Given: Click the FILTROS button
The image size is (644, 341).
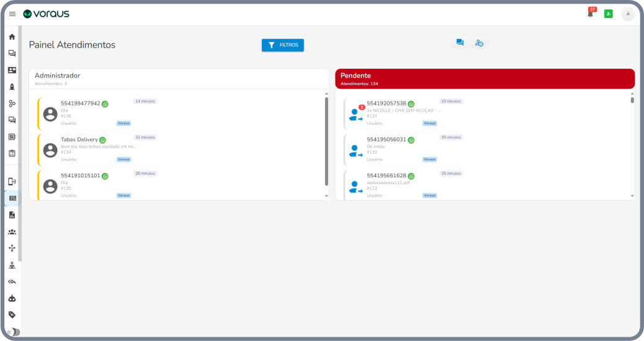Looking at the screenshot, I should [283, 45].
